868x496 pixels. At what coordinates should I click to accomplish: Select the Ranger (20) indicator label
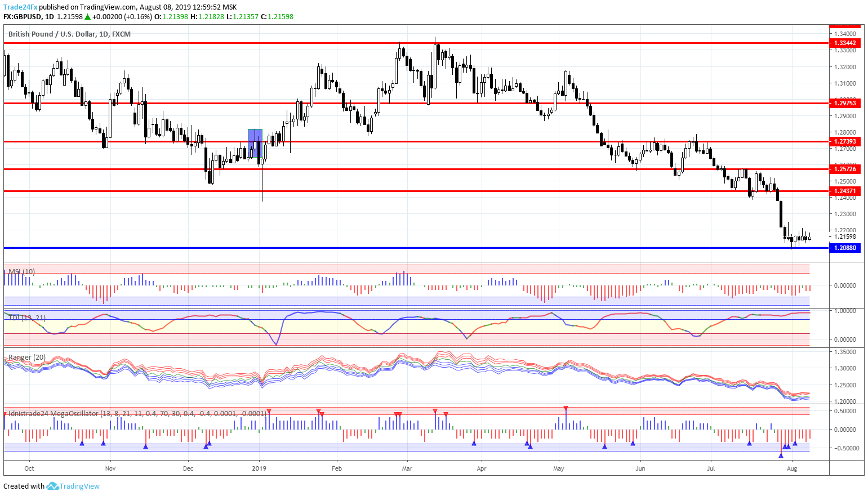click(27, 358)
